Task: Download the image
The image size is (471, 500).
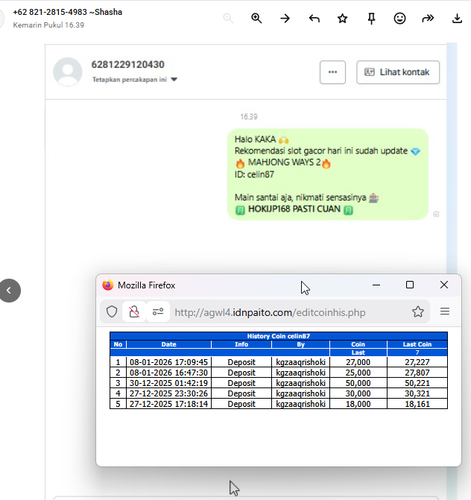Action: (x=457, y=18)
